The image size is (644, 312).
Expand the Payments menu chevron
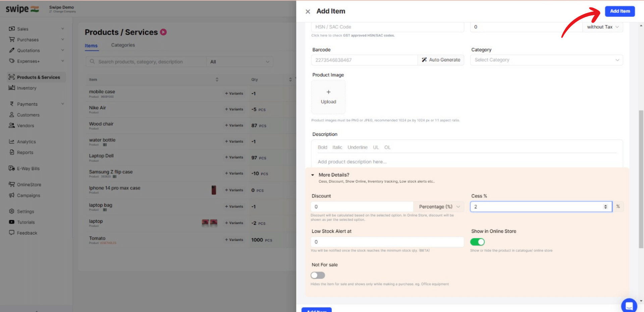(x=62, y=104)
